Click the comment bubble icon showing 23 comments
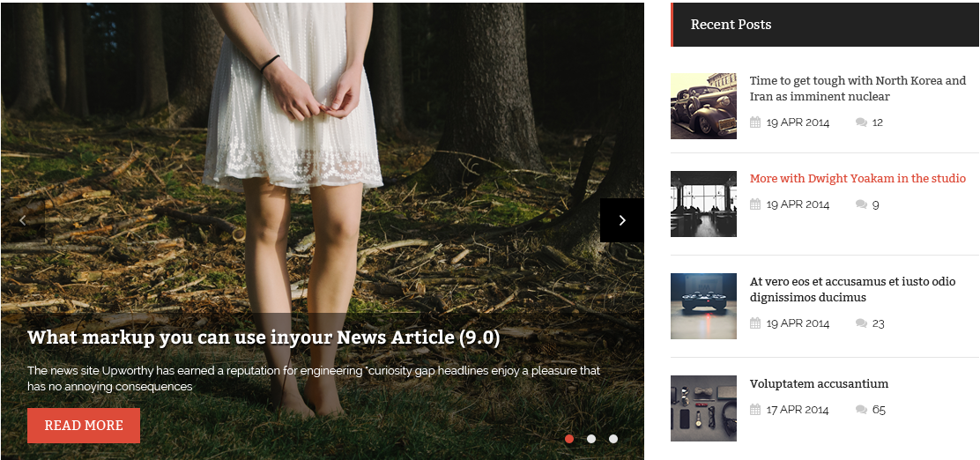 pos(861,323)
